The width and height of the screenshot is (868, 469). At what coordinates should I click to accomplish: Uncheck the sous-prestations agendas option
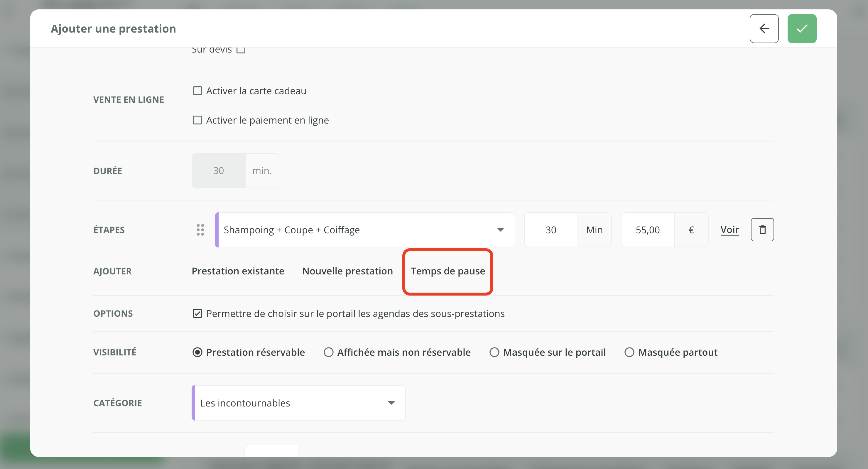[x=197, y=314]
